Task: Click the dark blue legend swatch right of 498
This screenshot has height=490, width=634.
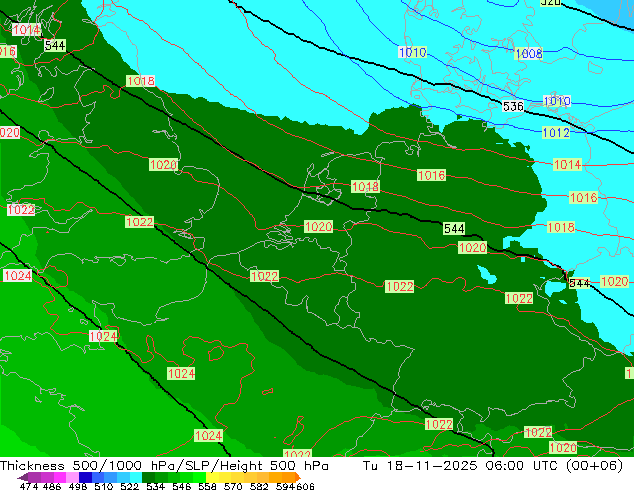Action: [85, 477]
